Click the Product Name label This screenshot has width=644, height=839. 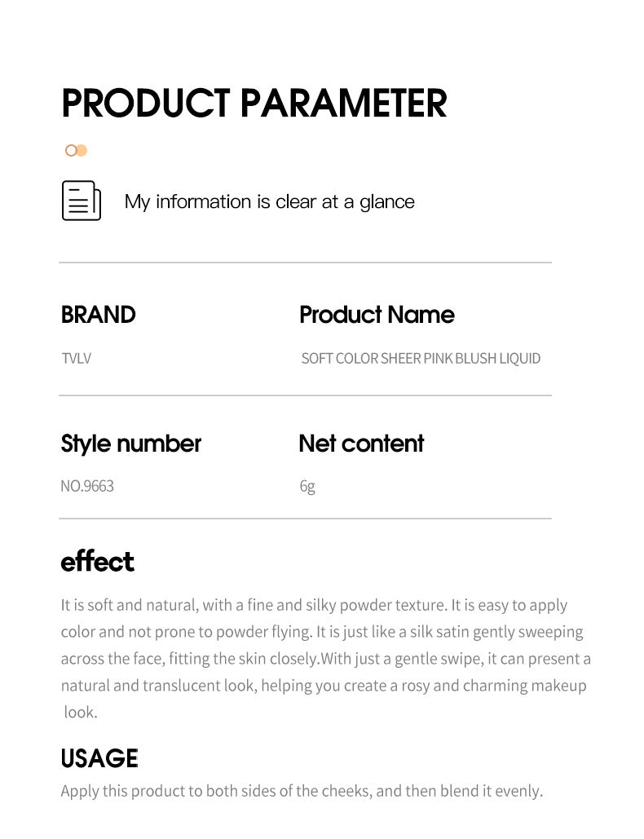coord(377,315)
